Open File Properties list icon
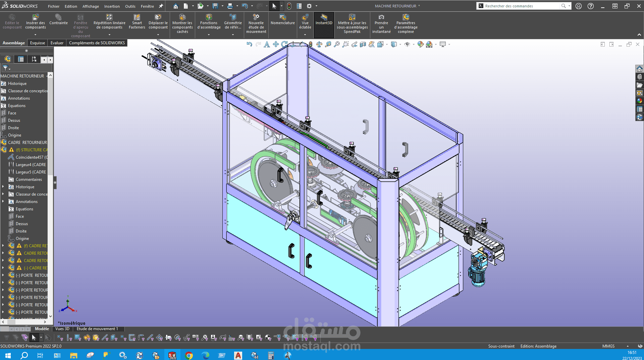The width and height of the screenshot is (644, 360). click(x=299, y=6)
